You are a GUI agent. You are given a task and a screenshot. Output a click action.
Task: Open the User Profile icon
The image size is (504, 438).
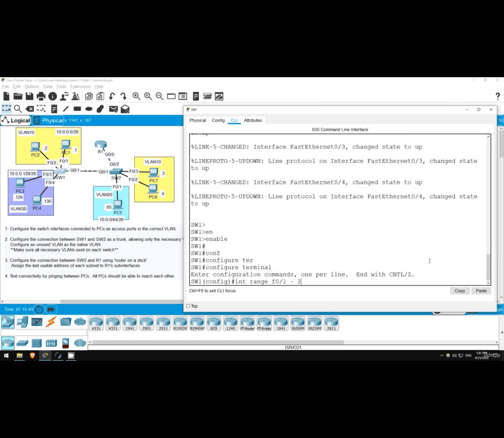click(x=64, y=96)
